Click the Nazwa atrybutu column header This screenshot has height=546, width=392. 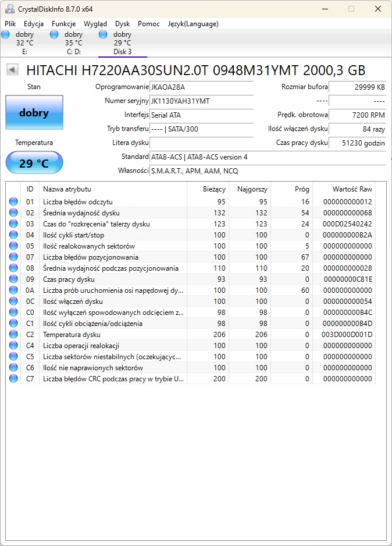coord(113,189)
